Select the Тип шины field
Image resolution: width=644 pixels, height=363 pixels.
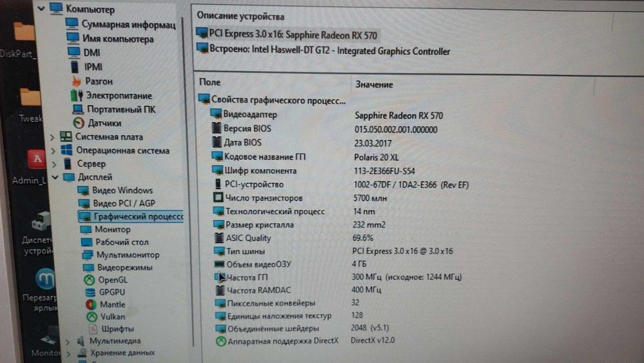click(245, 251)
